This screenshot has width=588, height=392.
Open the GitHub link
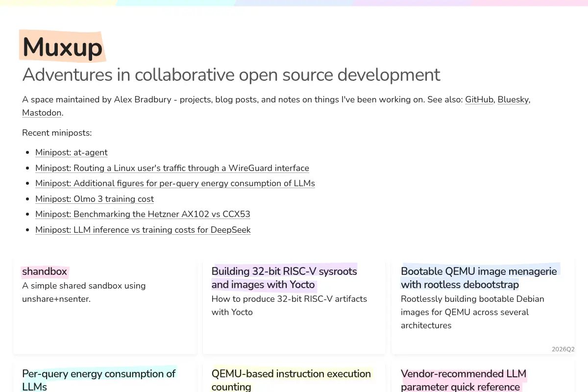[x=479, y=99]
